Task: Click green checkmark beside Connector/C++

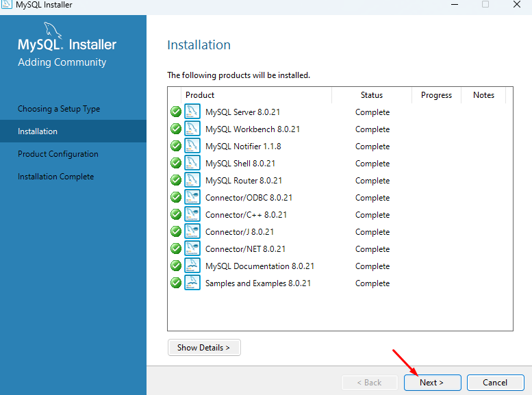Action: pyautogui.click(x=176, y=214)
